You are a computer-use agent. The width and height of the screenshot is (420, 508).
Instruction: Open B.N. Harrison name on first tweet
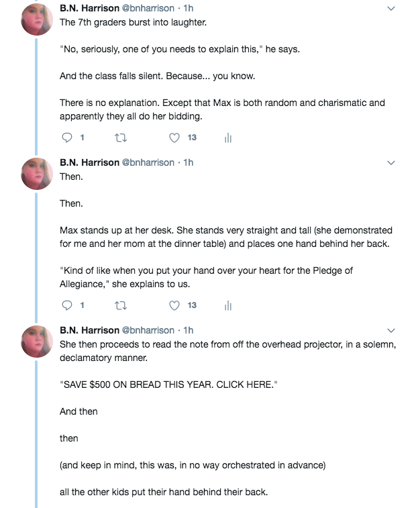pyautogui.click(x=89, y=8)
